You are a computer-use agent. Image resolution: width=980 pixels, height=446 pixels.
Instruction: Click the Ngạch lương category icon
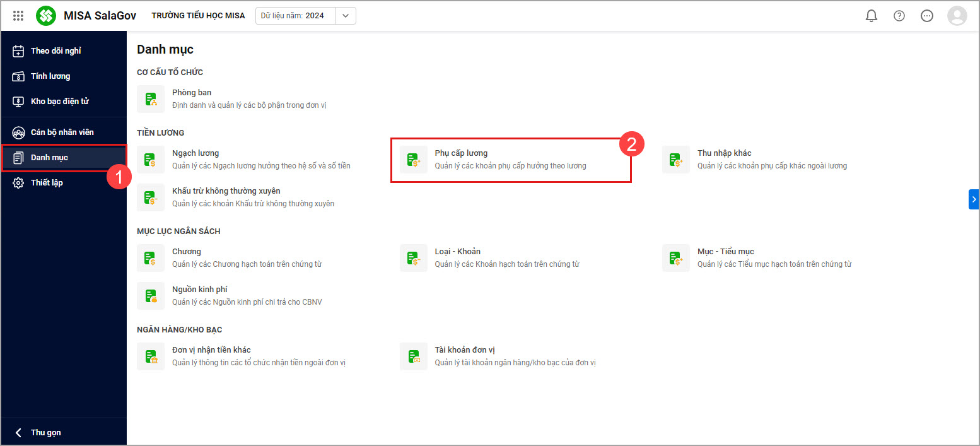[x=151, y=160]
